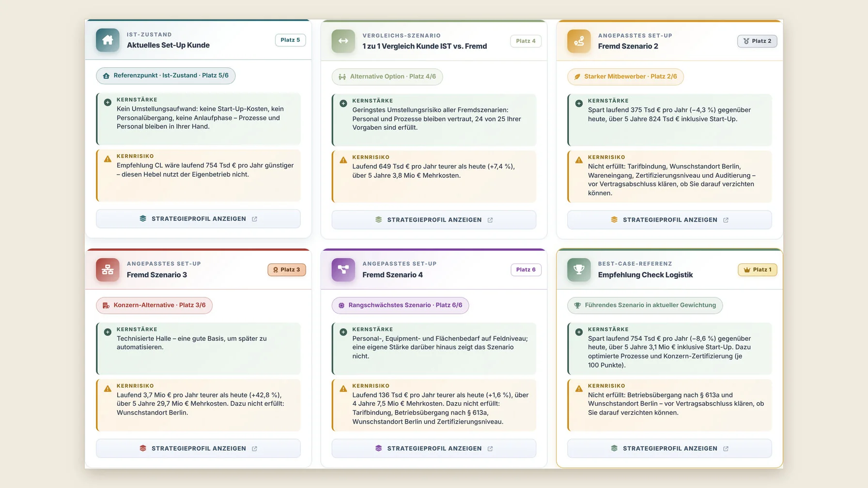Click the red Fremd Szenario 3 hierarchy icon
Screen dimensions: 868x488
point(108,270)
